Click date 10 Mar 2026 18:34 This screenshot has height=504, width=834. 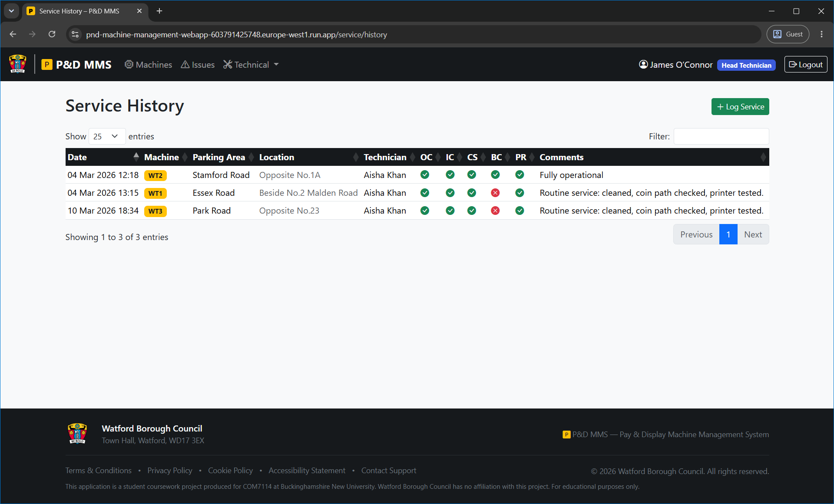coord(103,211)
